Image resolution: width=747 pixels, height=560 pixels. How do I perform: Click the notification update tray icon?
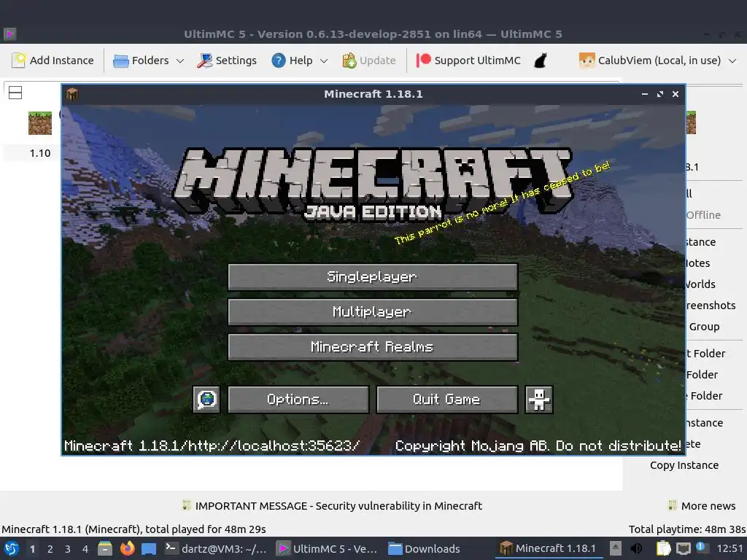pyautogui.click(x=702, y=548)
